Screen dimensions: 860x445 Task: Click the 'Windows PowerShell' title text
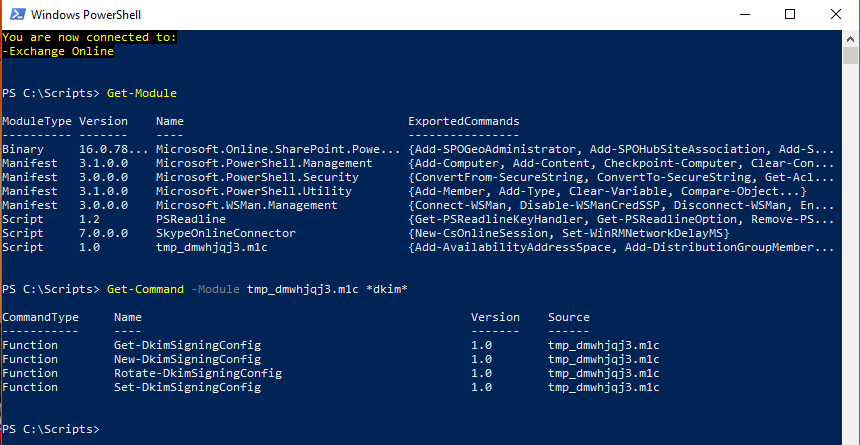(86, 15)
